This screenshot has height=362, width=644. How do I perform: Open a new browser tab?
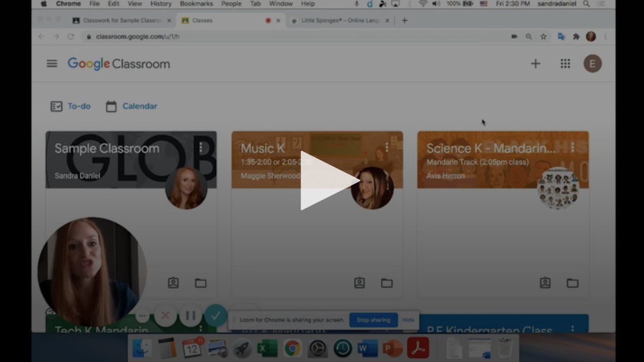[404, 21]
